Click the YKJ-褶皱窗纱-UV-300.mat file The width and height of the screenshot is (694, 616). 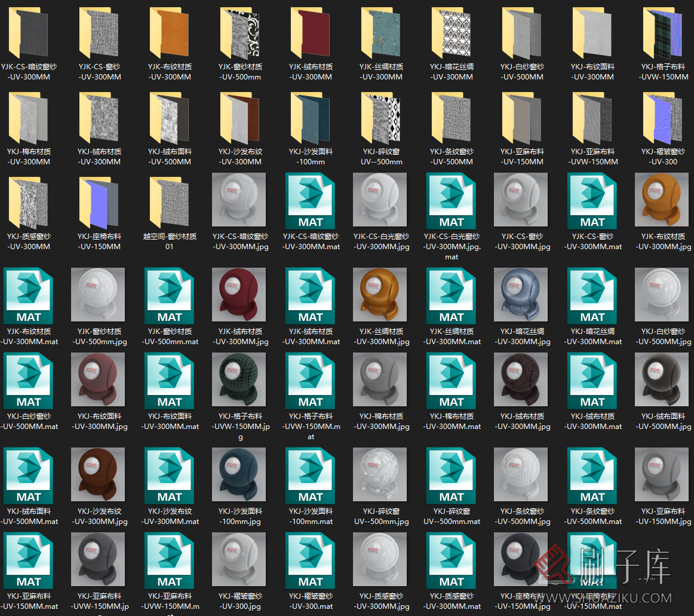pos(311,560)
